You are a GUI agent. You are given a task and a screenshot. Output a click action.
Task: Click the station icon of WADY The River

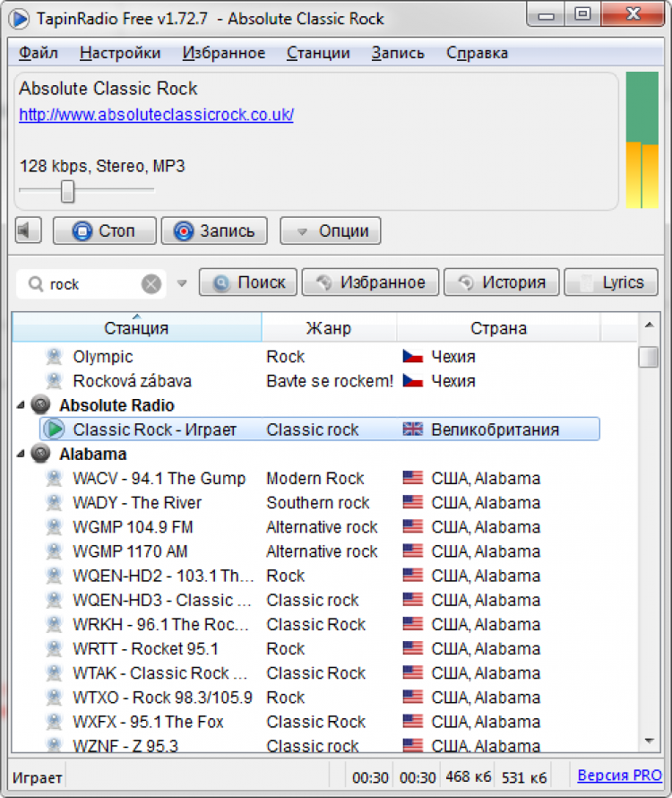[54, 502]
